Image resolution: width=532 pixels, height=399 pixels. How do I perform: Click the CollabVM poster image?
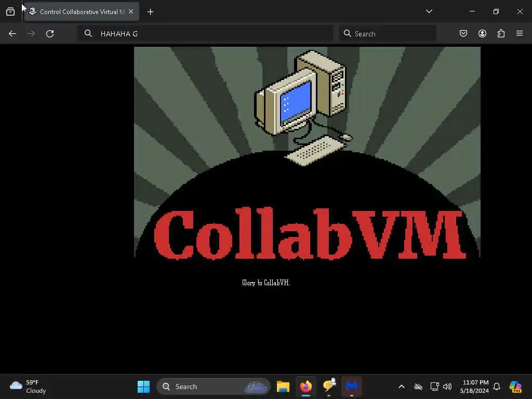(307, 154)
